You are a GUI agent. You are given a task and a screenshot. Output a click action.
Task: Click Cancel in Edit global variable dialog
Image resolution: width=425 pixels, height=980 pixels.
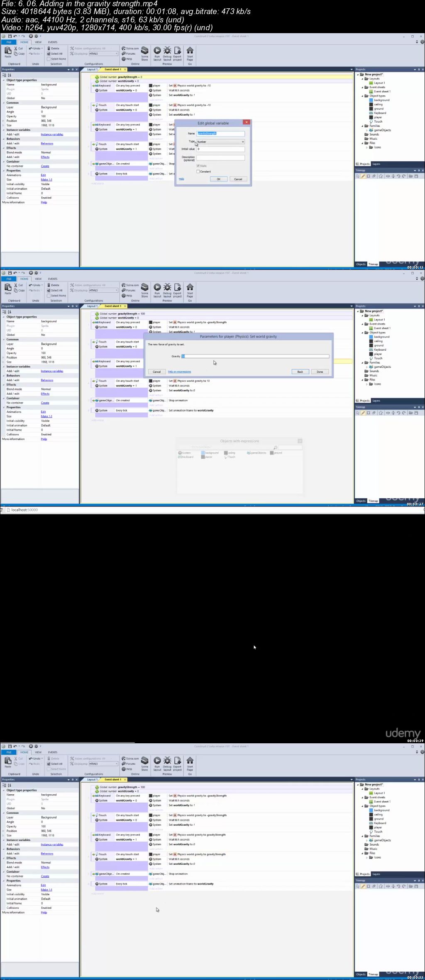[238, 179]
